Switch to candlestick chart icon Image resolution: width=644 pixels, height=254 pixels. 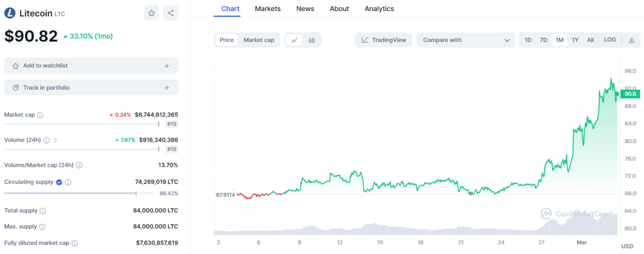[x=312, y=40]
